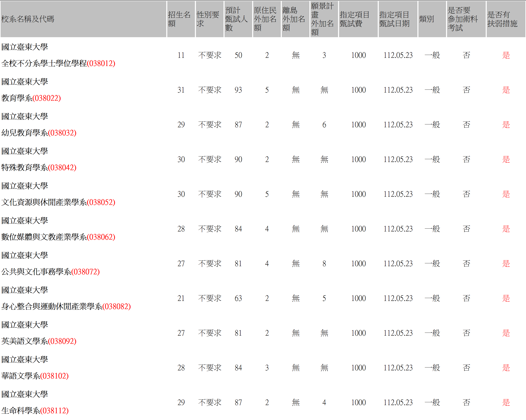The height and width of the screenshot is (420, 526).
Task: Click the 性別要求 column header
Action: [209, 19]
